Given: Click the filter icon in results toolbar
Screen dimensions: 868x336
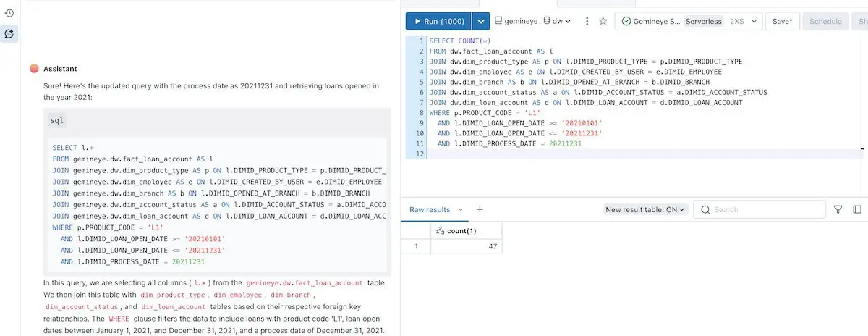Looking at the screenshot, I should click(x=838, y=209).
